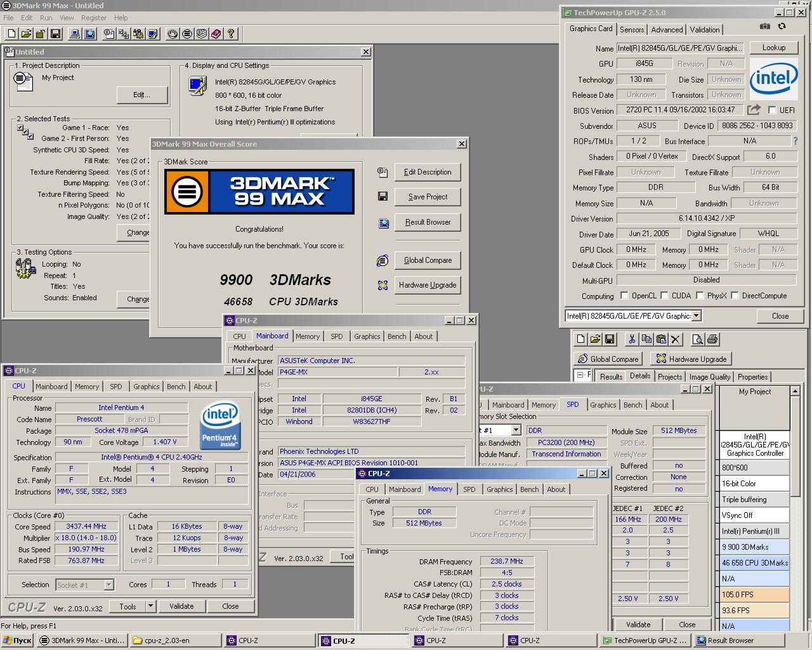Click the Save Project button in score dialog
This screenshot has height=650, width=812.
click(428, 197)
